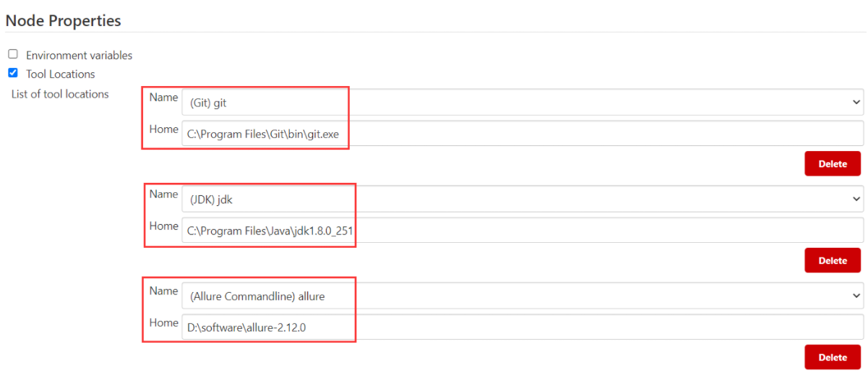Image resolution: width=868 pixels, height=373 pixels.
Task: Click the List of tool locations label
Action: click(x=60, y=94)
